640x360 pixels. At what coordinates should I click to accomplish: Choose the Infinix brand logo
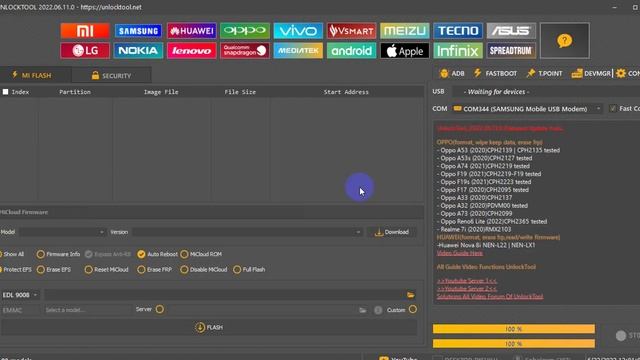(x=458, y=51)
